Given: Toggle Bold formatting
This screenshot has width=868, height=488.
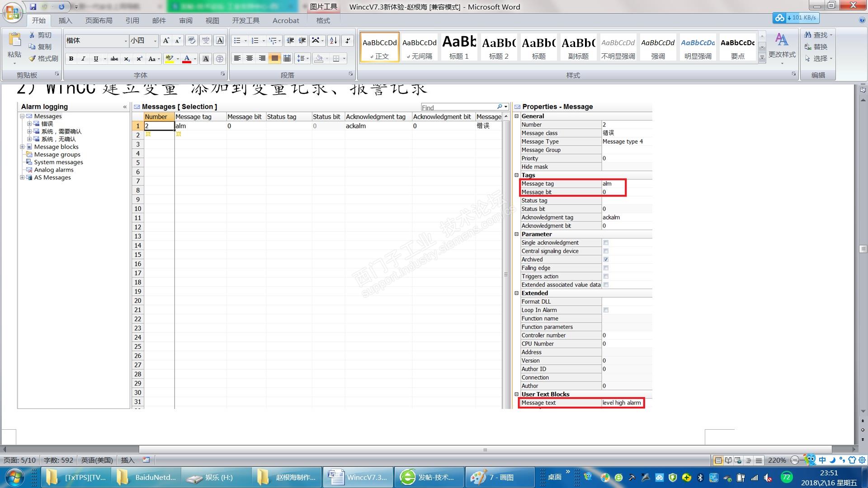Looking at the screenshot, I should click(x=71, y=59).
